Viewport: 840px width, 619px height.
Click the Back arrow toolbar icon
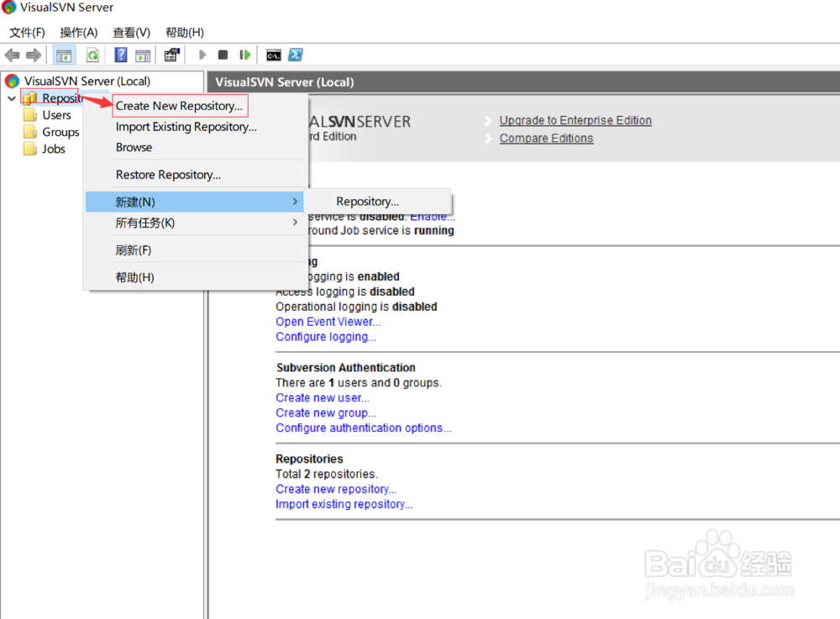point(12,55)
